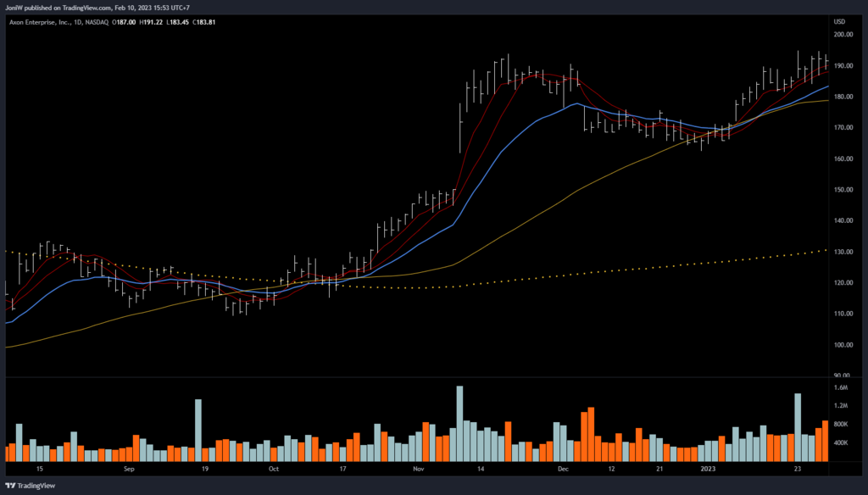The height and width of the screenshot is (495, 868).
Task: Select the Oct date label on time axis
Action: pos(273,468)
